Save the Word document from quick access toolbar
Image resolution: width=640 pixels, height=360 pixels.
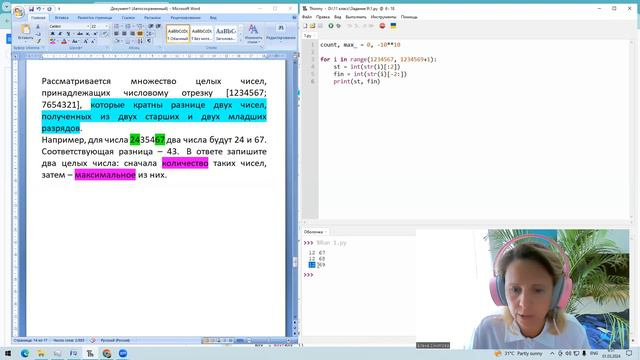(x=31, y=9)
